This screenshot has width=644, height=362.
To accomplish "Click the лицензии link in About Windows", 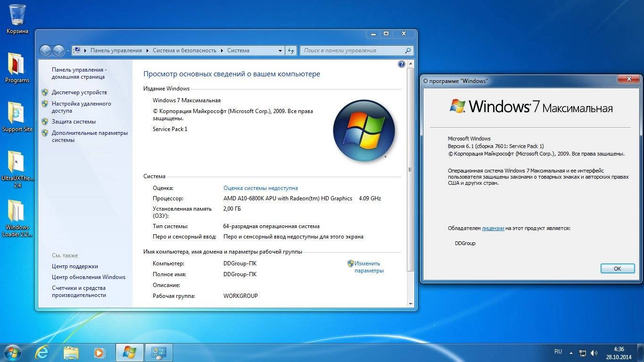I will tap(493, 228).
